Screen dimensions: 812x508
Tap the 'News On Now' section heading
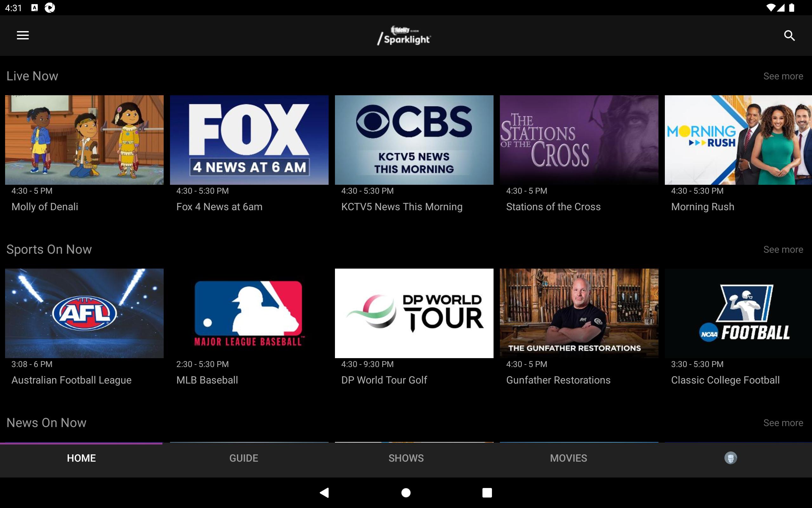(46, 423)
